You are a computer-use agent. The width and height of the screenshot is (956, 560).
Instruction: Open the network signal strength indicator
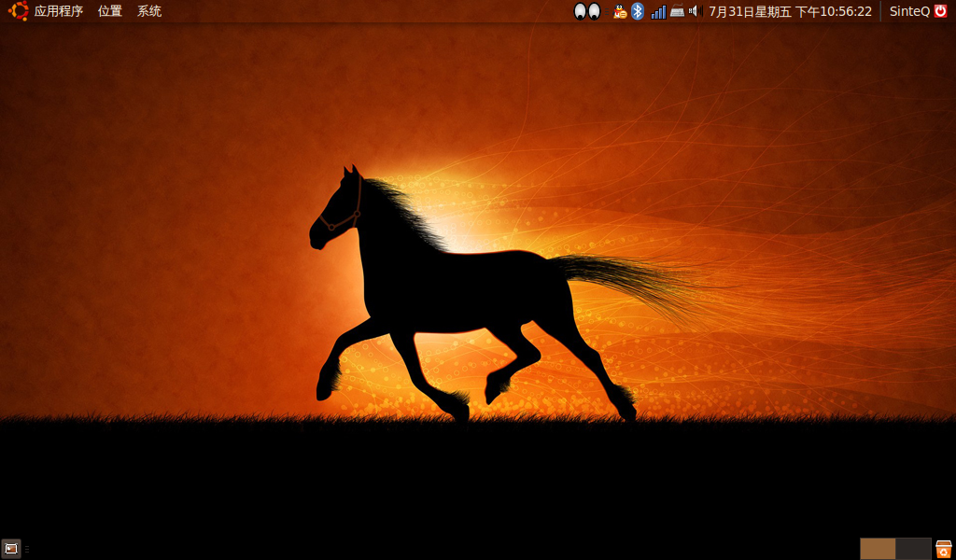point(658,11)
